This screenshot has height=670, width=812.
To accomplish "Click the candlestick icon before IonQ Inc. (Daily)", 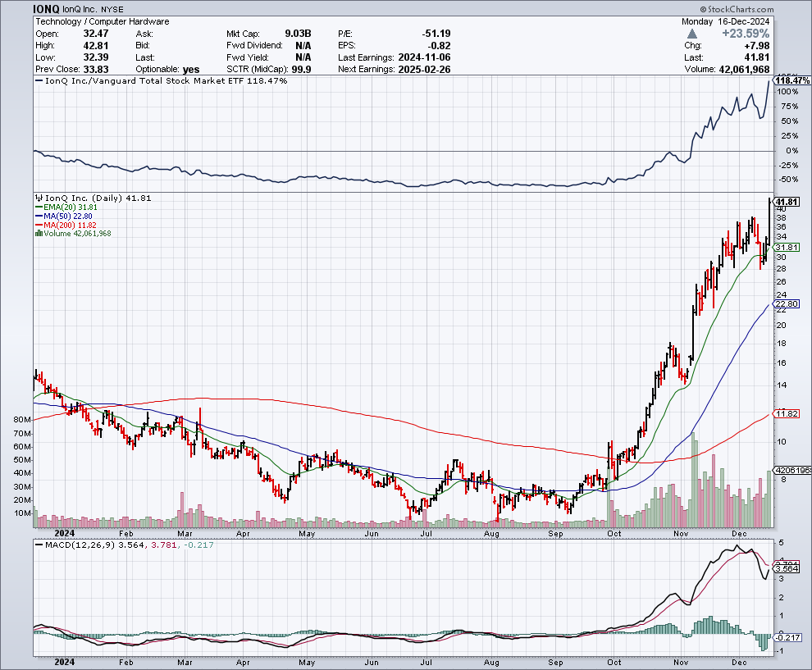I will [39, 198].
